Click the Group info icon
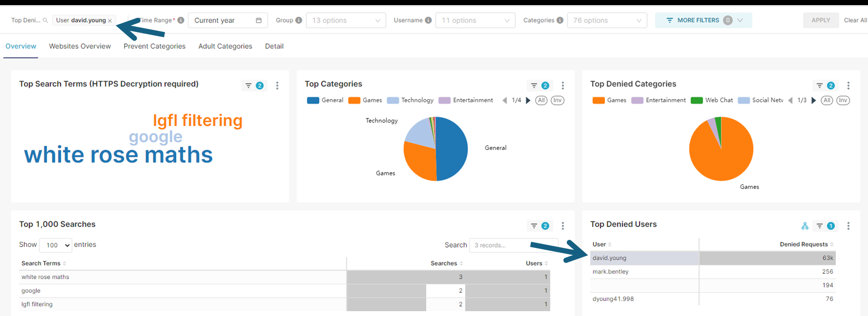 [x=299, y=20]
